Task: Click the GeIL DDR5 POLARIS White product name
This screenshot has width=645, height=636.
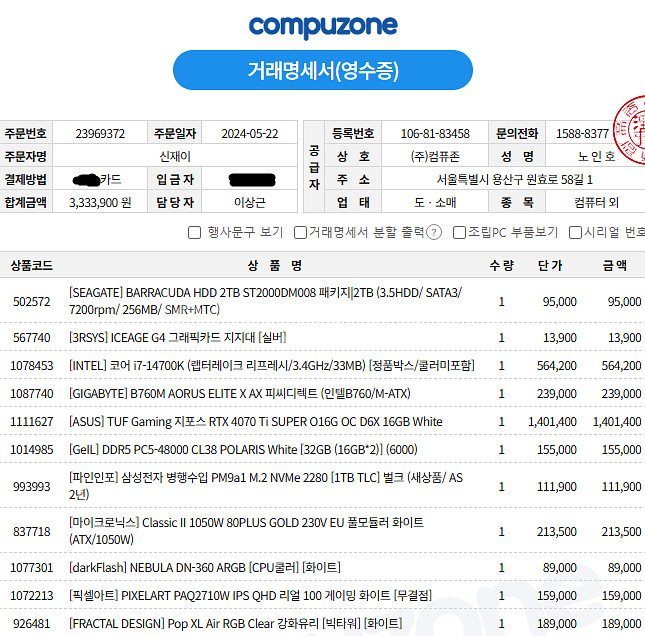Action: 243,450
